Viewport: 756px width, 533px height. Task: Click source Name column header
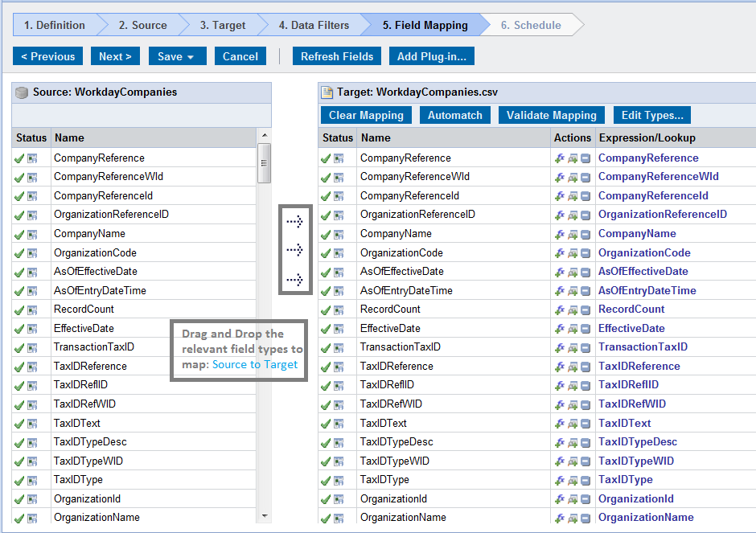pos(154,137)
